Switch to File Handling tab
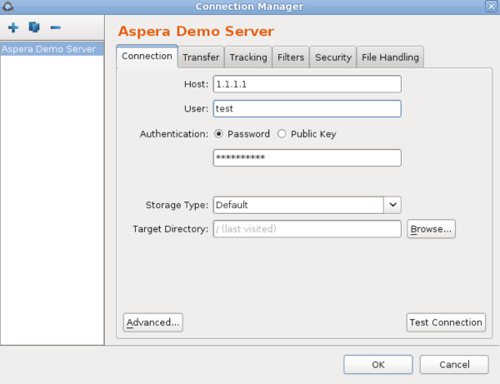Screen dimensions: 500x384 (390, 57)
